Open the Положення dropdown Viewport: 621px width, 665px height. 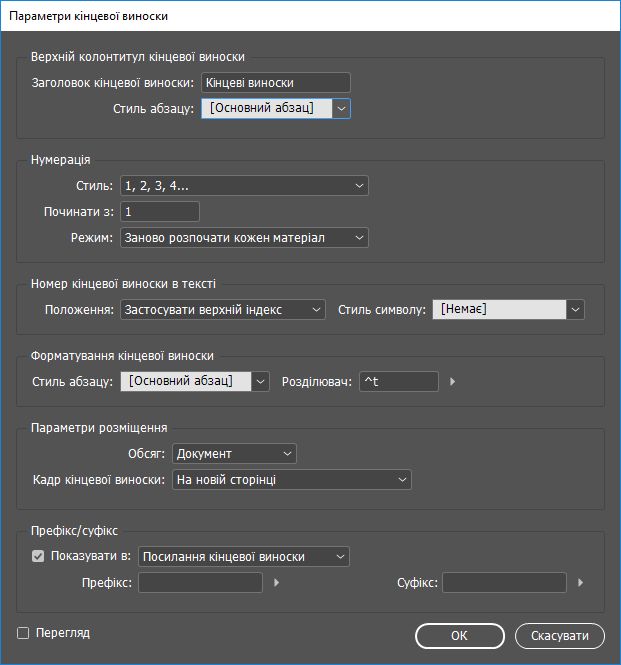click(223, 310)
